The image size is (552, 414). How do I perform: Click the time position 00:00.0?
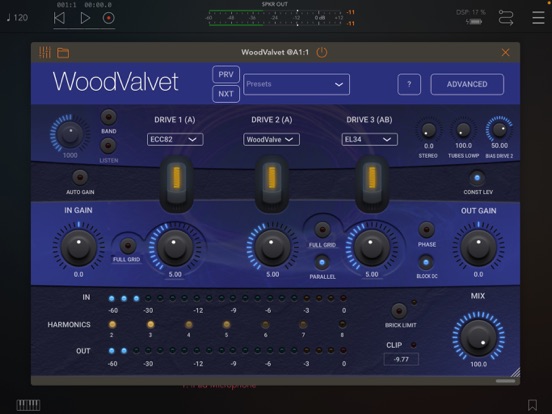[98, 5]
